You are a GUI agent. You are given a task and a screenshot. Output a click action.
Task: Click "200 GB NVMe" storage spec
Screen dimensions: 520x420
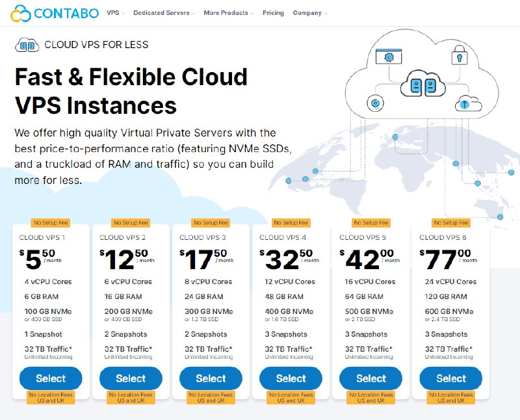pyautogui.click(x=128, y=311)
